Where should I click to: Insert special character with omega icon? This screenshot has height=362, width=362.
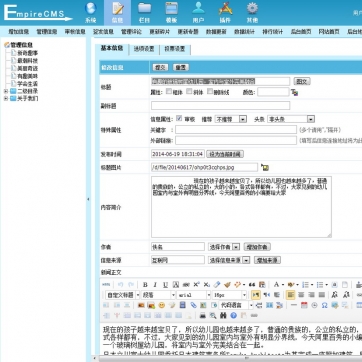pos(324,305)
